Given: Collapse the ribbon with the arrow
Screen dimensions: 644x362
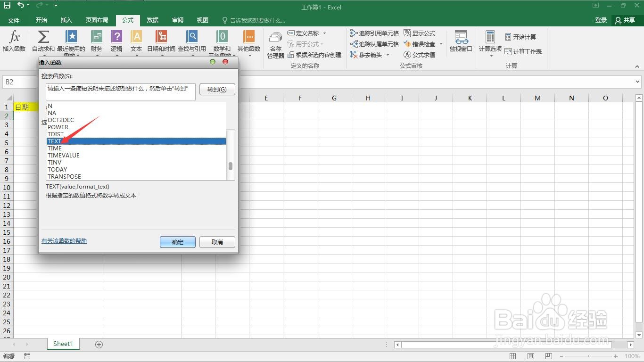Looking at the screenshot, I should pyautogui.click(x=637, y=66).
